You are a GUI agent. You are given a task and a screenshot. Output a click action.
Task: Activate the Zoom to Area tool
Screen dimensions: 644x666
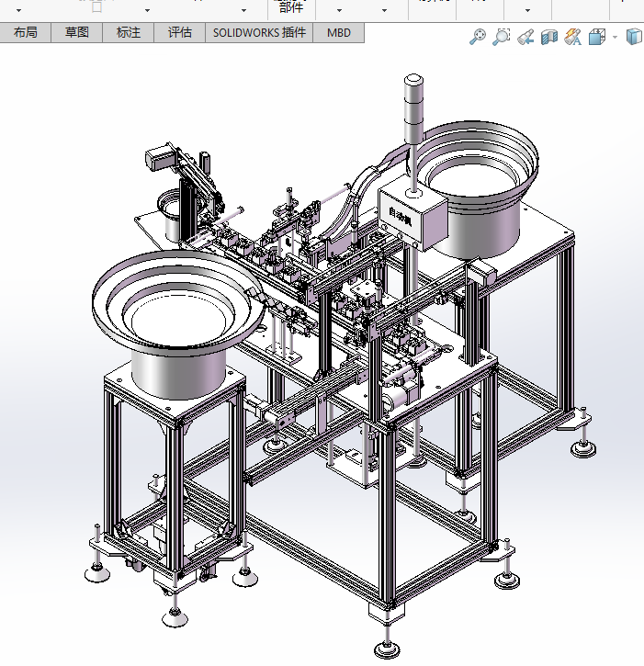[501, 37]
